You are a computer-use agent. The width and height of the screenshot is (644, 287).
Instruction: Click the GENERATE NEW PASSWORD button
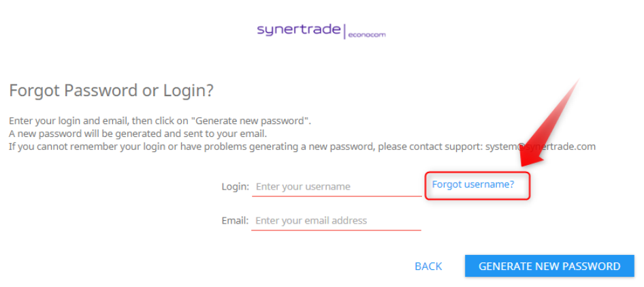(x=549, y=267)
